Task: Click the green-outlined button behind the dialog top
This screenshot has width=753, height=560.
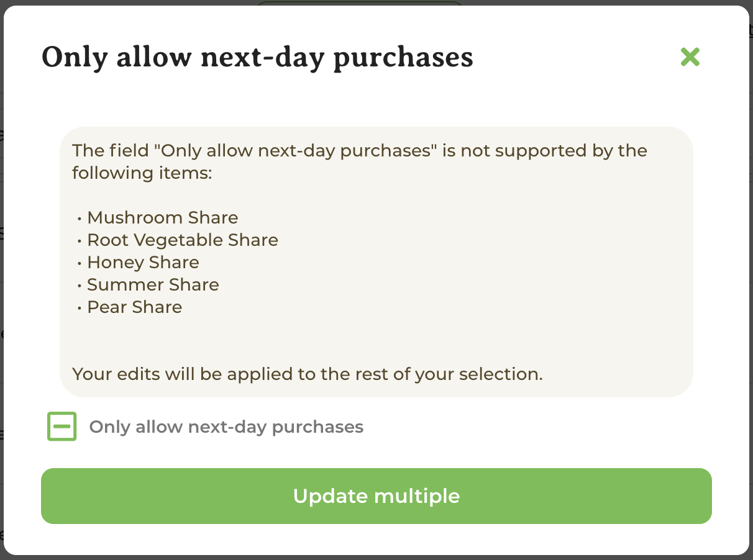Action: tap(360, 3)
